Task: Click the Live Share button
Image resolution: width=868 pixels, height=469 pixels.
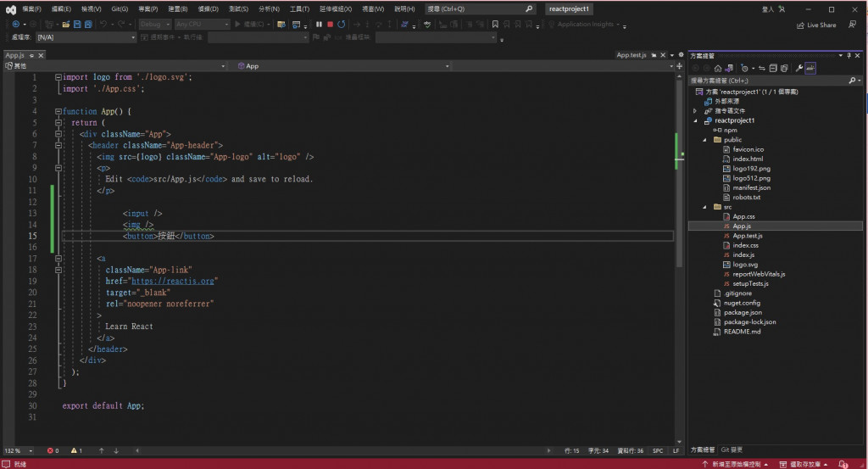Action: click(816, 25)
